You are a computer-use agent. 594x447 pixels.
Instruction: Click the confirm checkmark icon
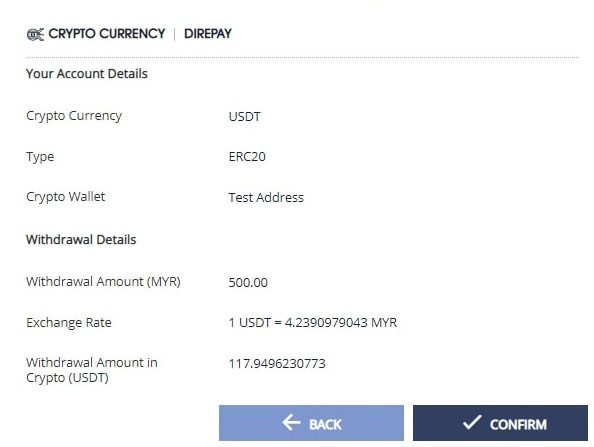pos(472,422)
